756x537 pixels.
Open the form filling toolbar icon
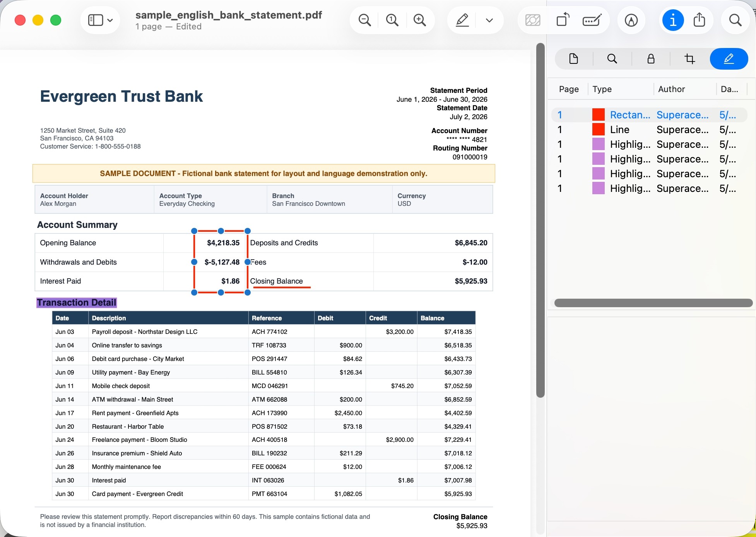pyautogui.click(x=592, y=20)
